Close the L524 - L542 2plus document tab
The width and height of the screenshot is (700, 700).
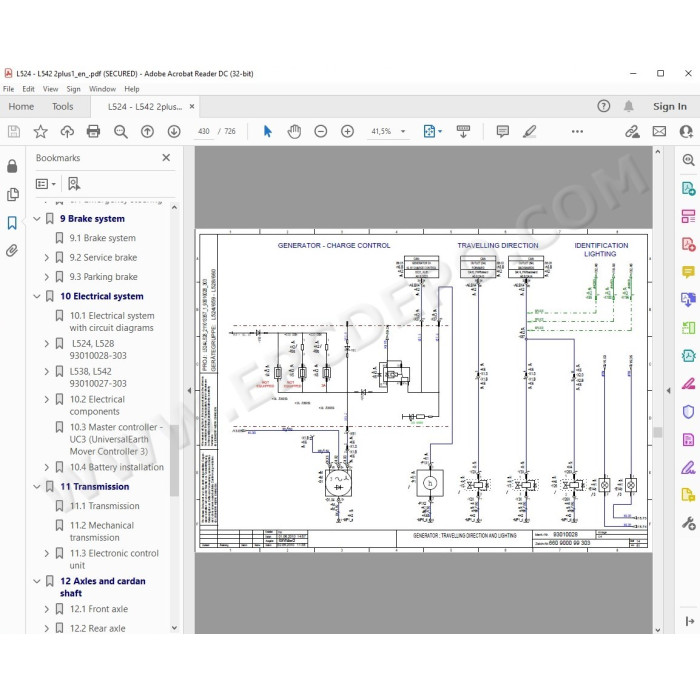(192, 106)
